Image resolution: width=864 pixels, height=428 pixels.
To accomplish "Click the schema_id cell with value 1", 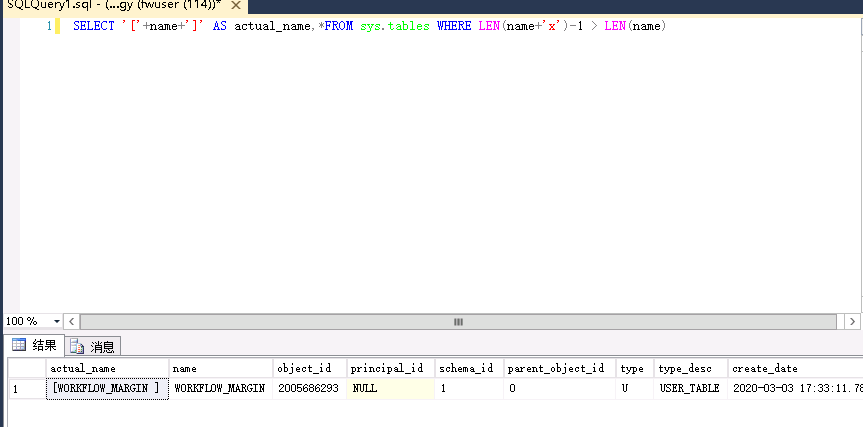I will tap(469, 388).
